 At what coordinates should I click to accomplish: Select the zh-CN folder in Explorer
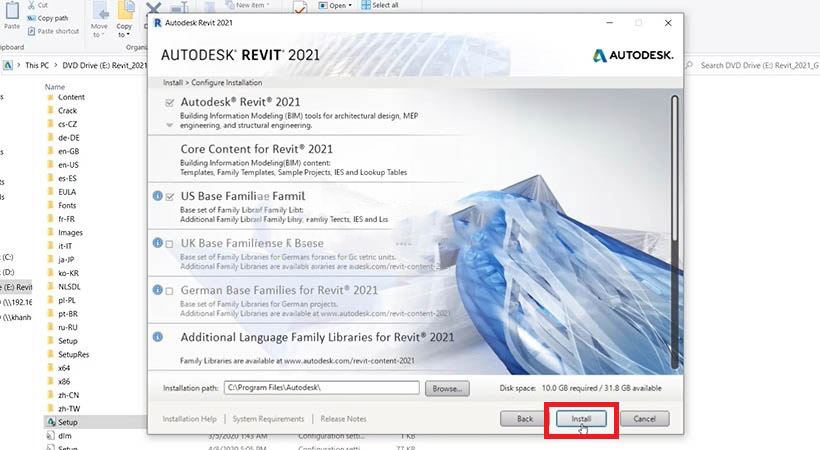coord(69,396)
